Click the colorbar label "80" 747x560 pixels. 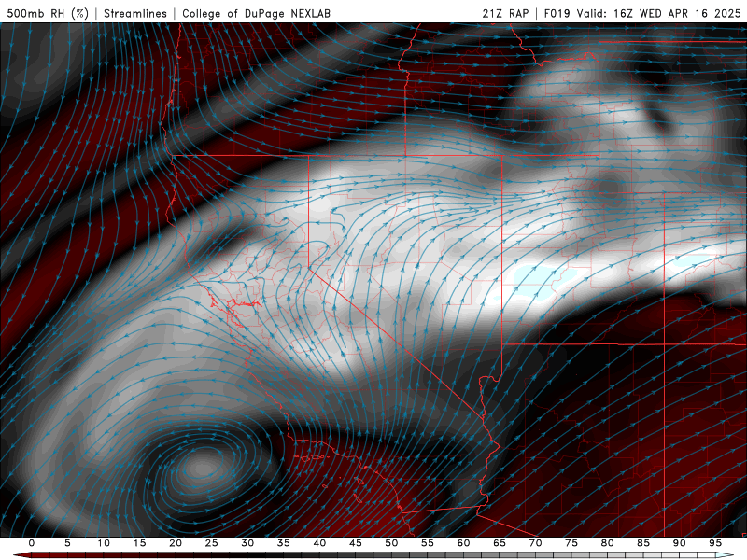(x=607, y=543)
